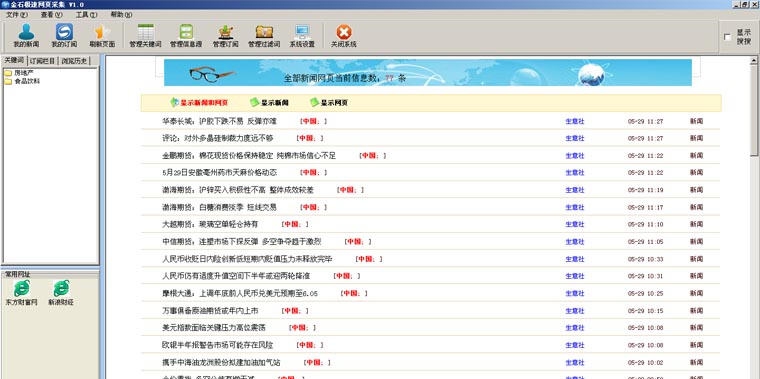Screen dimensions: 760x379
Task: Click 生意社 source in 华泰长城 row
Action: [x=575, y=121]
